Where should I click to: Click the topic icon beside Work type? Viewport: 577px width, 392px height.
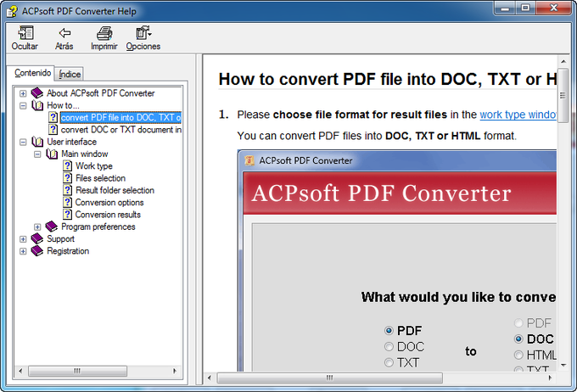coord(67,166)
